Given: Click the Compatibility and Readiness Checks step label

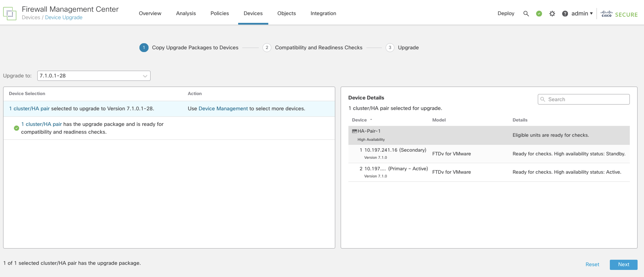Looking at the screenshot, I should (x=319, y=48).
